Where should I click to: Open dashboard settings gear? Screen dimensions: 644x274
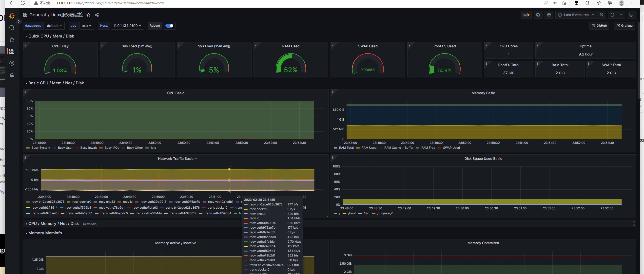549,15
